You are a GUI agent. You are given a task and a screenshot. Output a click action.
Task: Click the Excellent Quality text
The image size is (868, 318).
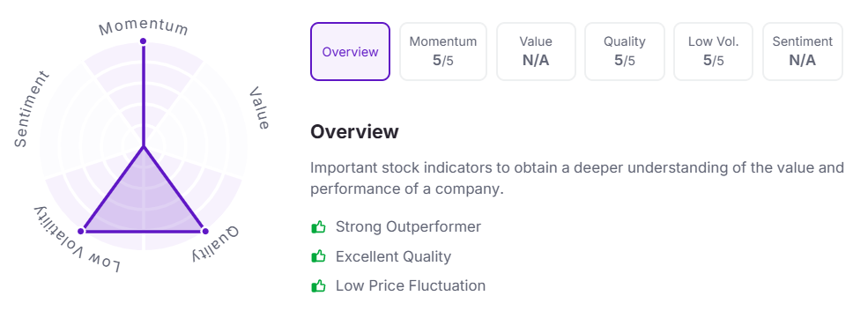point(394,256)
